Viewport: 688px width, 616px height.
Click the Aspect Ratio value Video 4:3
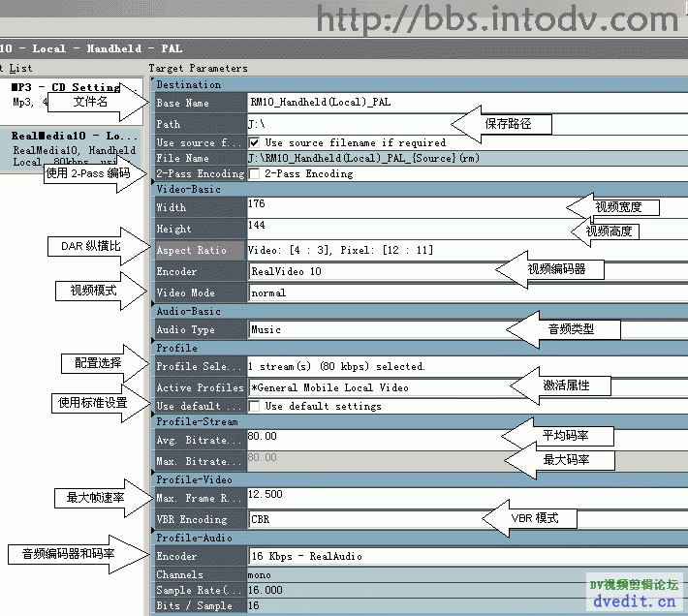pyautogui.click(x=340, y=250)
